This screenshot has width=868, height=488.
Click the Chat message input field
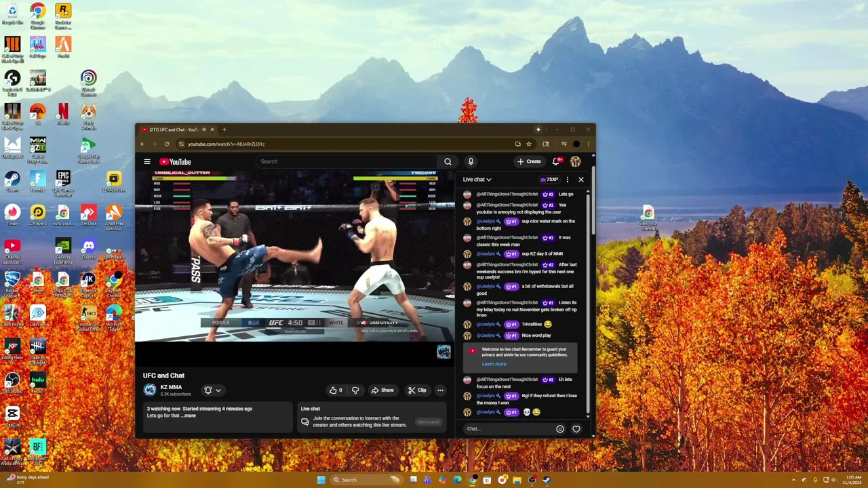(509, 429)
